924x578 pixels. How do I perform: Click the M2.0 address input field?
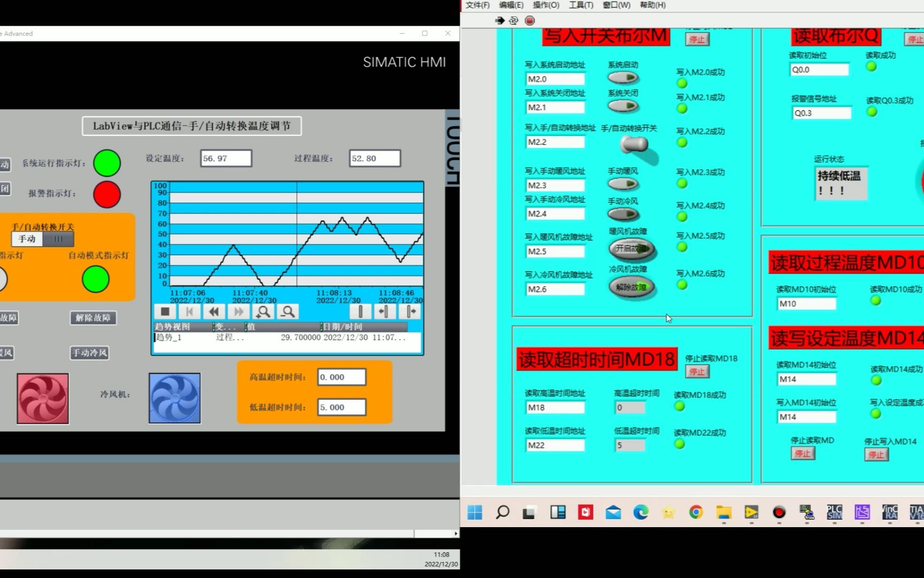555,79
